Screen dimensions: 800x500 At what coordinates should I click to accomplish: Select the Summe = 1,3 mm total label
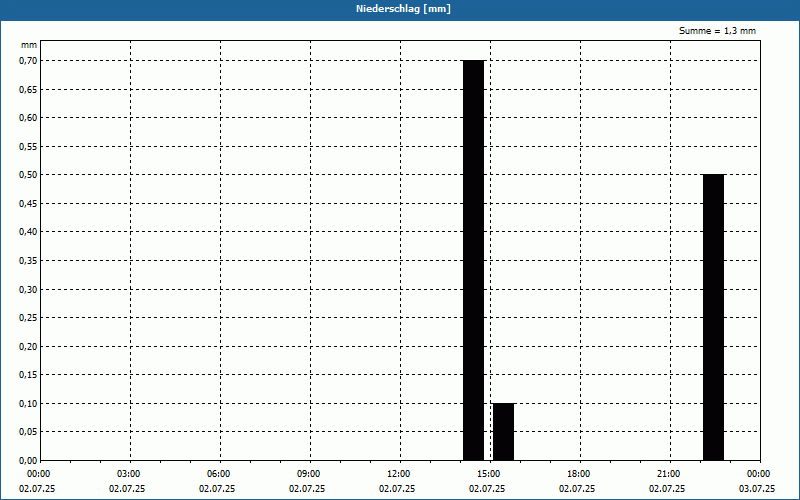tap(717, 31)
